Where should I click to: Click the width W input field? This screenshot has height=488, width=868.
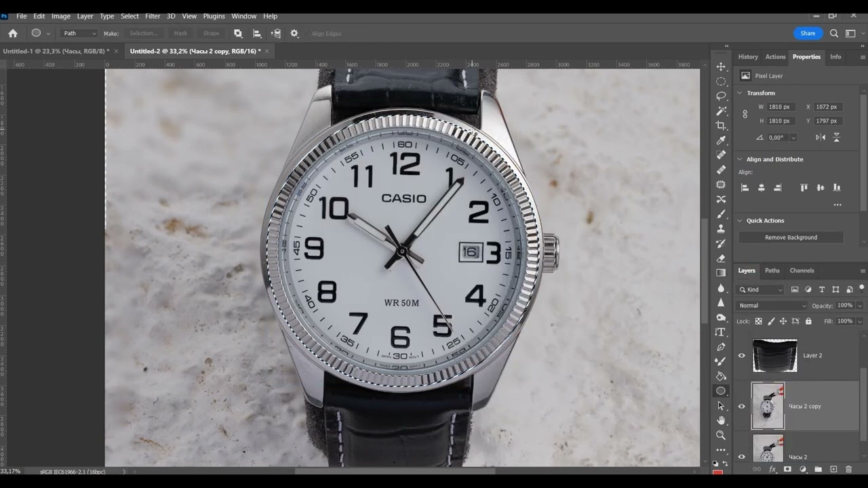point(780,107)
